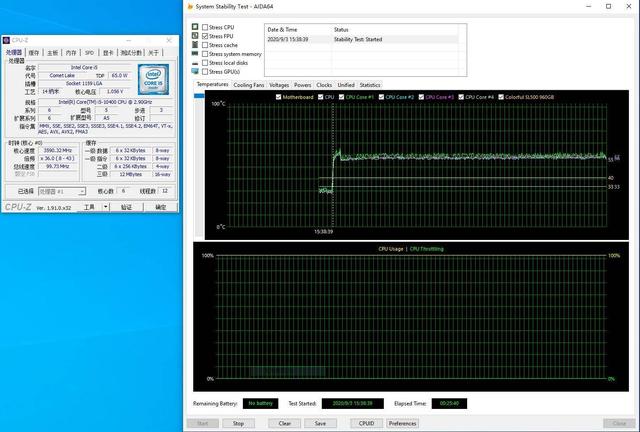Select the 显卡 tab in CPU-Z
640x432 pixels.
(108, 53)
